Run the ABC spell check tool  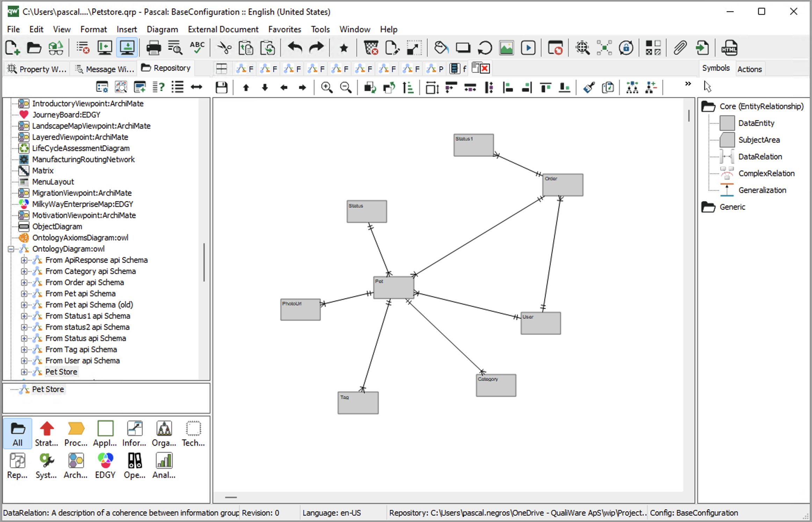tap(197, 48)
